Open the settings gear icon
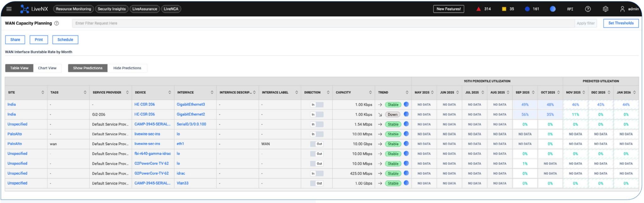 tap(605, 9)
